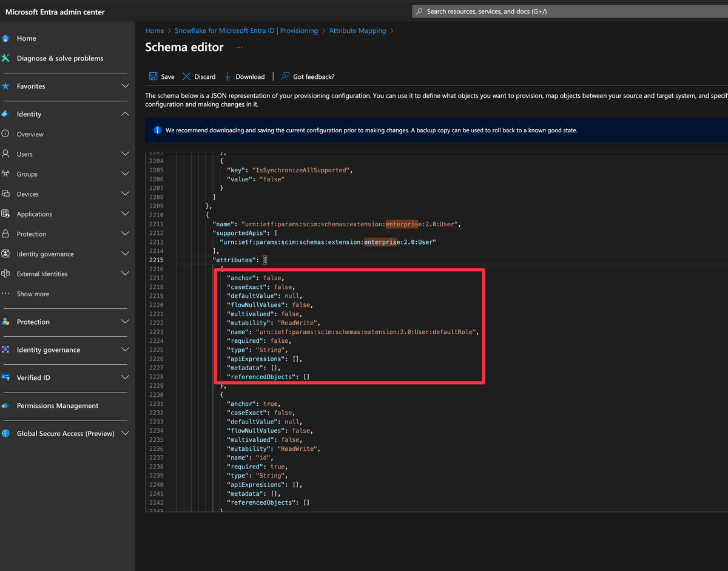The height and width of the screenshot is (571, 728).
Task: Click the Groups people icon
Action: pyautogui.click(x=5, y=174)
